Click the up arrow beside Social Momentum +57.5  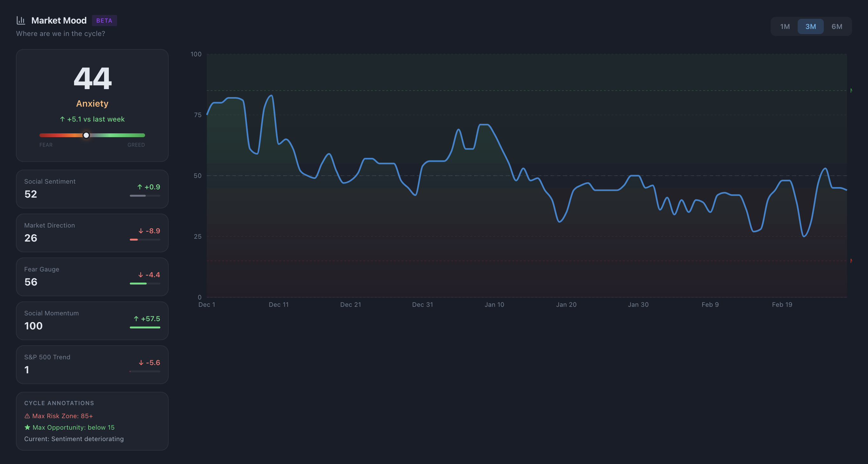pyautogui.click(x=136, y=319)
